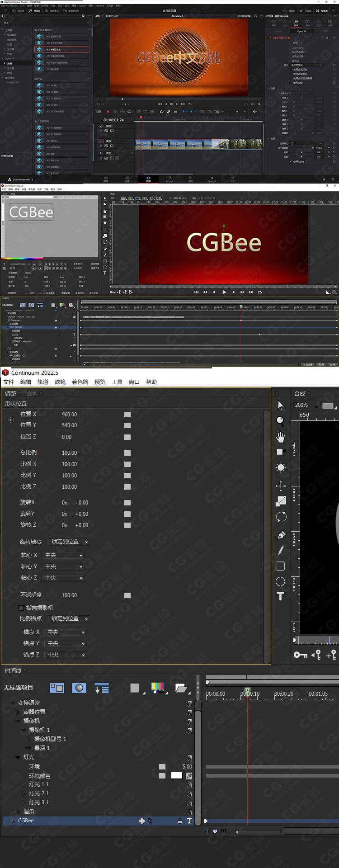This screenshot has width=339, height=868.
Task: Switch to 文本 tab
Action: pos(32,394)
